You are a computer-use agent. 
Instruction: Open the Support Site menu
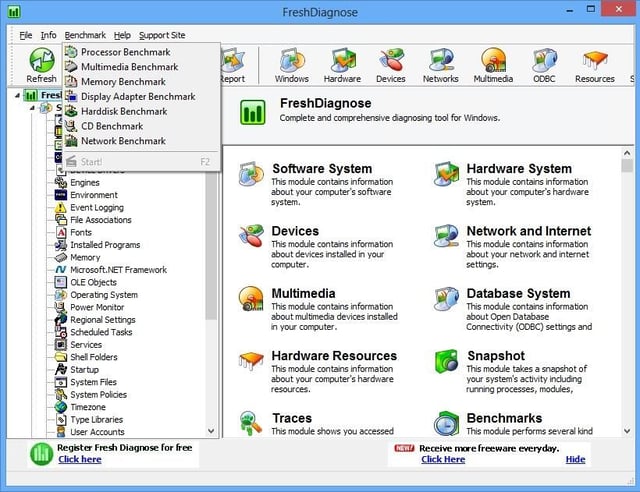pos(162,35)
